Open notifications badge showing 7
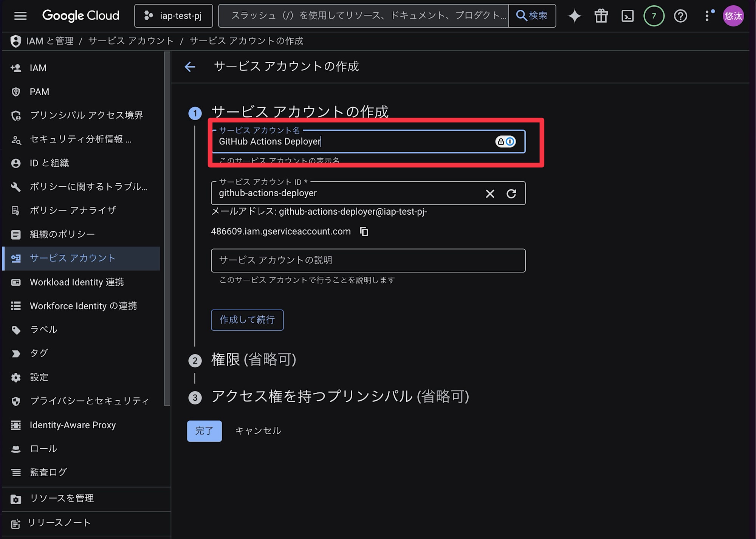The image size is (756, 539). pyautogui.click(x=654, y=16)
